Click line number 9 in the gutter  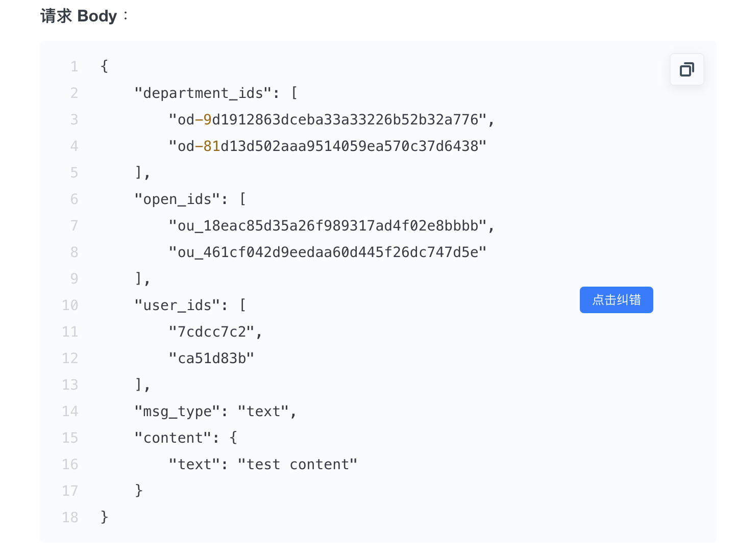(75, 279)
